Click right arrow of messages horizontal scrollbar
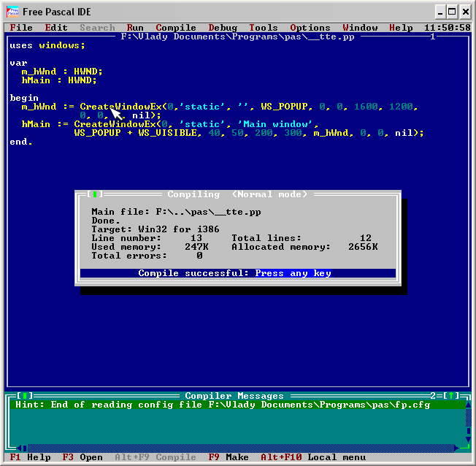 coord(457,448)
